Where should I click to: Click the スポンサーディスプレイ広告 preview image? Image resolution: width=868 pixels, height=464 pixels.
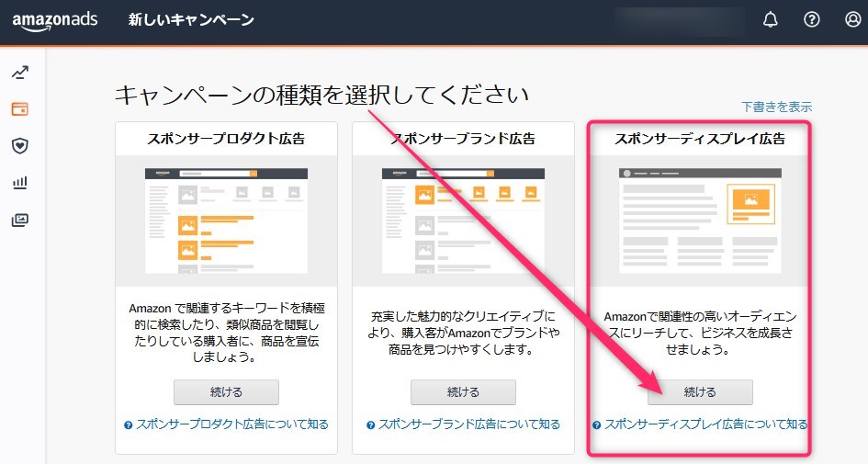click(x=700, y=221)
